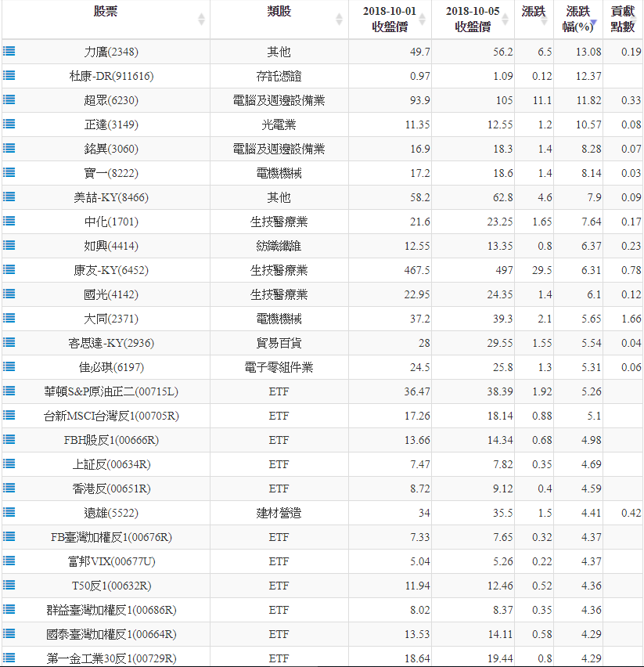Viewport: 644px width, 667px height.
Task: Click the list icon beside 富邦VIX(00677U)
Action: point(9,561)
